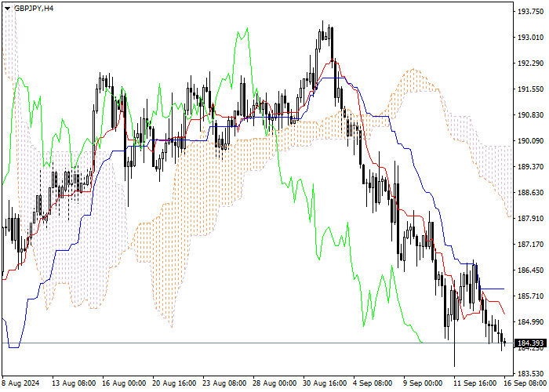Image resolution: width=549 pixels, height=392 pixels.
Task: Select the 185.710 price scale label
Action: pyautogui.click(x=530, y=296)
